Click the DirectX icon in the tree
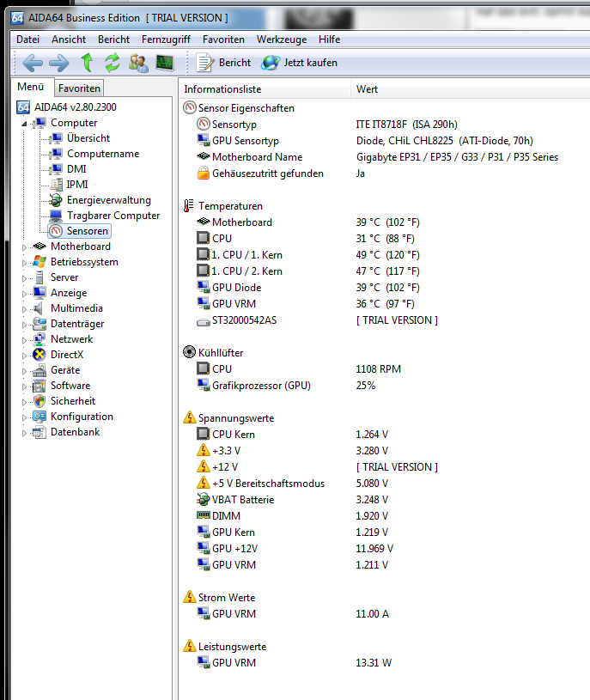Image resolution: width=590 pixels, height=700 pixels. coord(40,355)
